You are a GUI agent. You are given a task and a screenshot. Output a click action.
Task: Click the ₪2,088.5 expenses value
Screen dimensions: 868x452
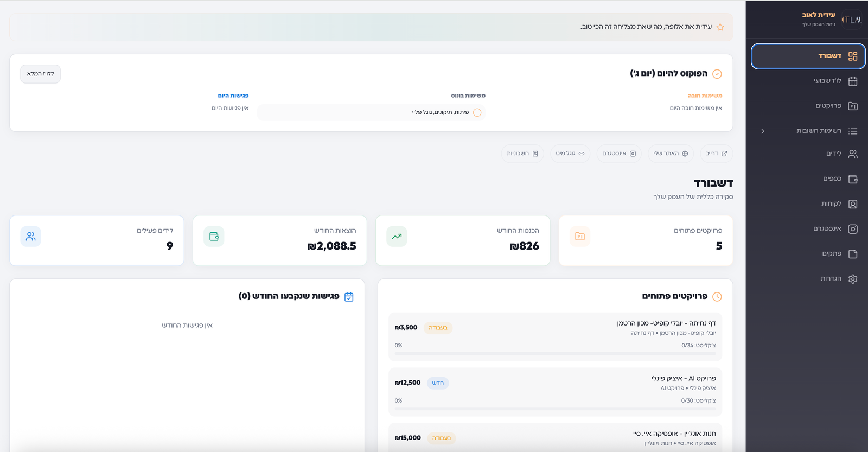[x=331, y=246]
